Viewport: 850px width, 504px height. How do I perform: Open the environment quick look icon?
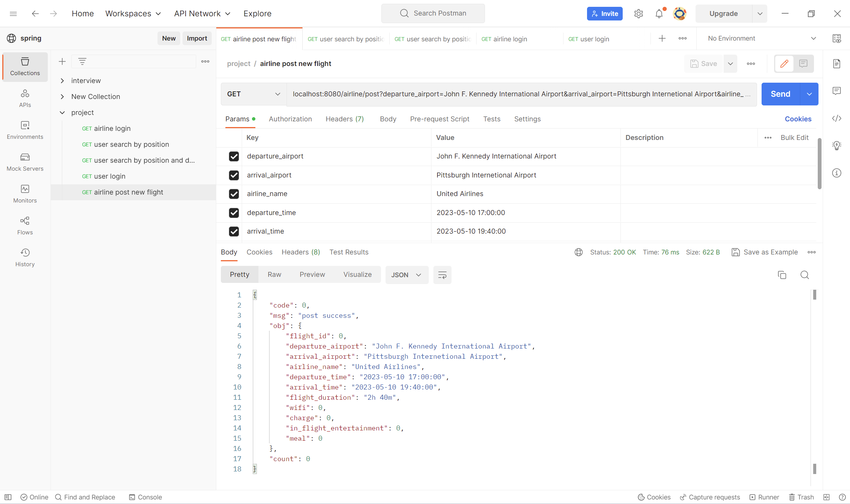point(837,38)
